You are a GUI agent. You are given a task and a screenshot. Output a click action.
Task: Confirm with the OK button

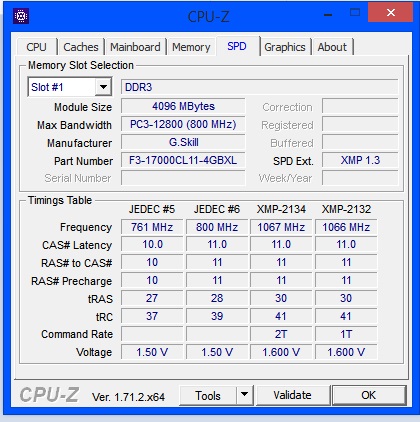pos(369,395)
